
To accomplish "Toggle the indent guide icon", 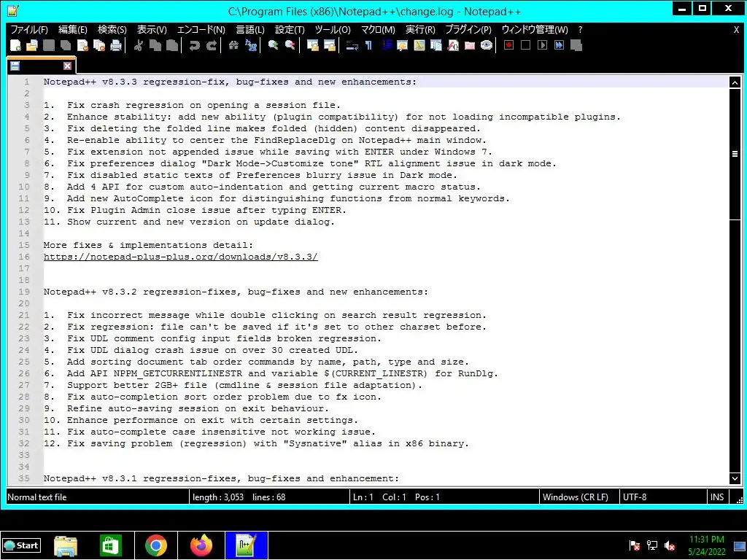I will coord(387,45).
